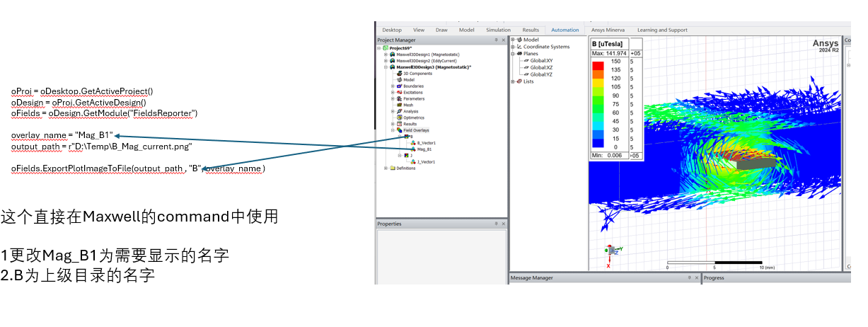Expand the Analysis node
The height and width of the screenshot is (327, 868).
pyautogui.click(x=393, y=111)
